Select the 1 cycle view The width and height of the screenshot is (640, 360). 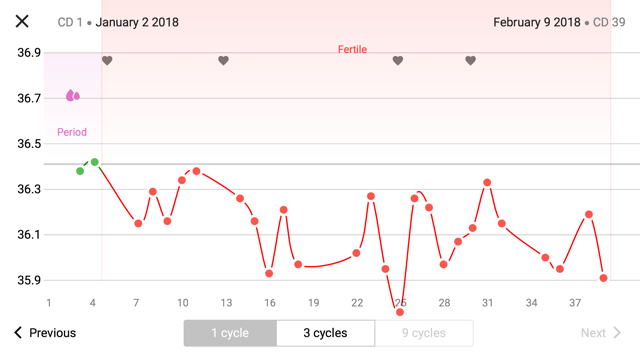click(230, 333)
